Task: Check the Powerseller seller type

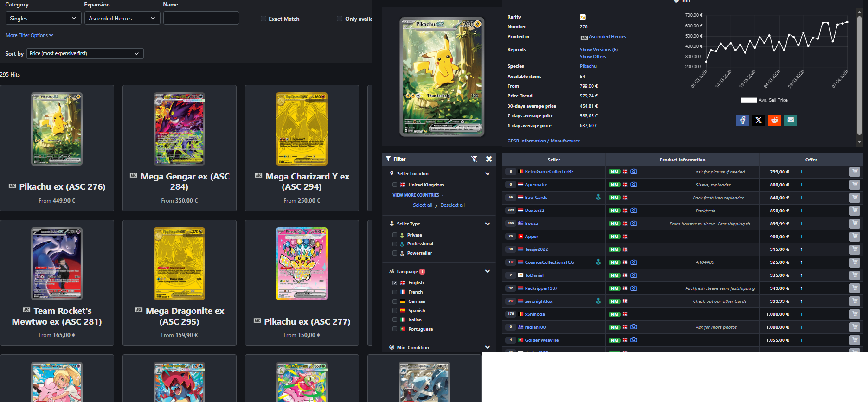Action: 395,253
